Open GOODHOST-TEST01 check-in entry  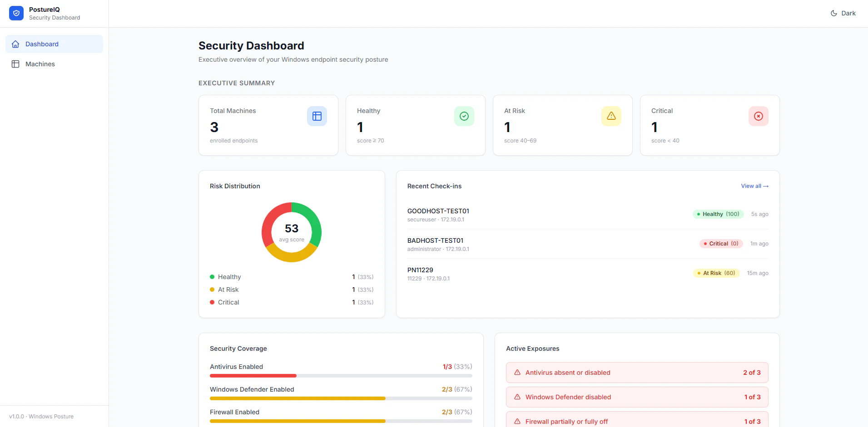tap(588, 214)
